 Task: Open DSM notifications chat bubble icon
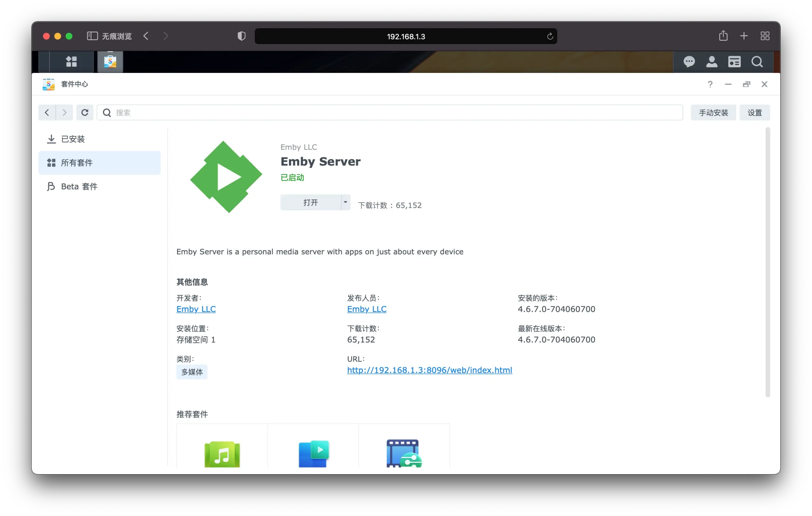[x=689, y=62]
